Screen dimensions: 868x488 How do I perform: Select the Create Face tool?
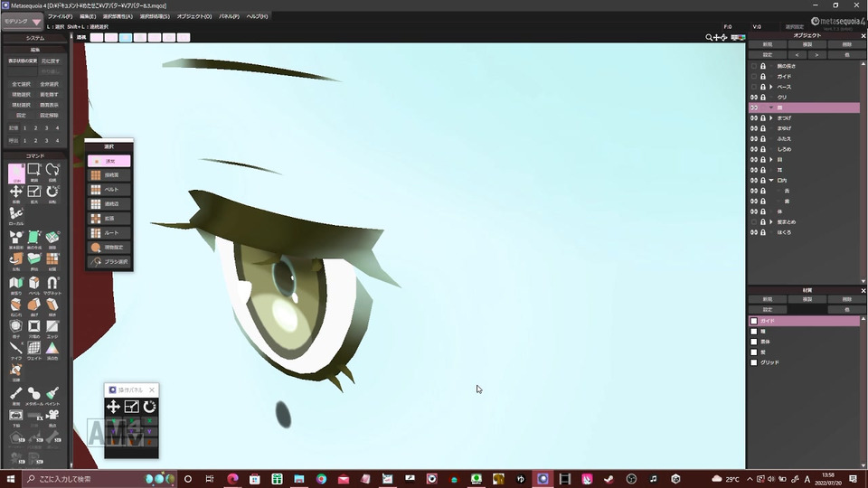[x=34, y=238]
